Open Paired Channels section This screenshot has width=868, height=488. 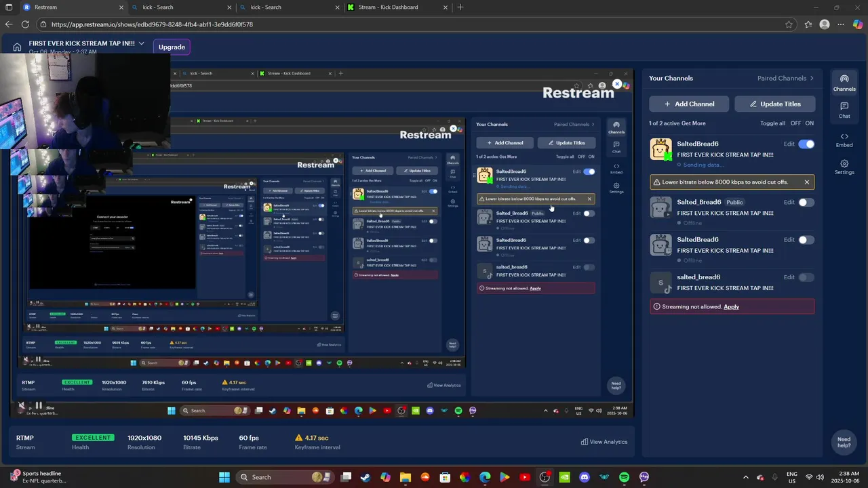(785, 78)
